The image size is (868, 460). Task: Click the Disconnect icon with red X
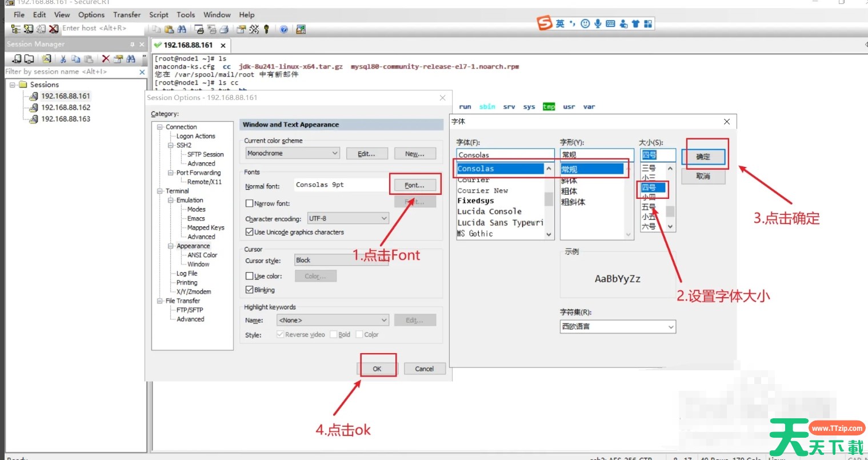(53, 29)
